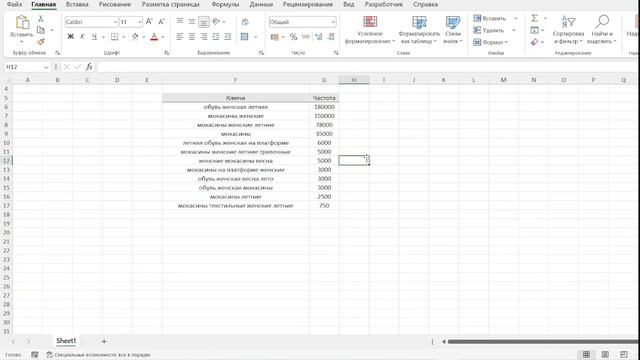This screenshot has width=640, height=360.
Task: Align cell text left
Action: [180, 37]
